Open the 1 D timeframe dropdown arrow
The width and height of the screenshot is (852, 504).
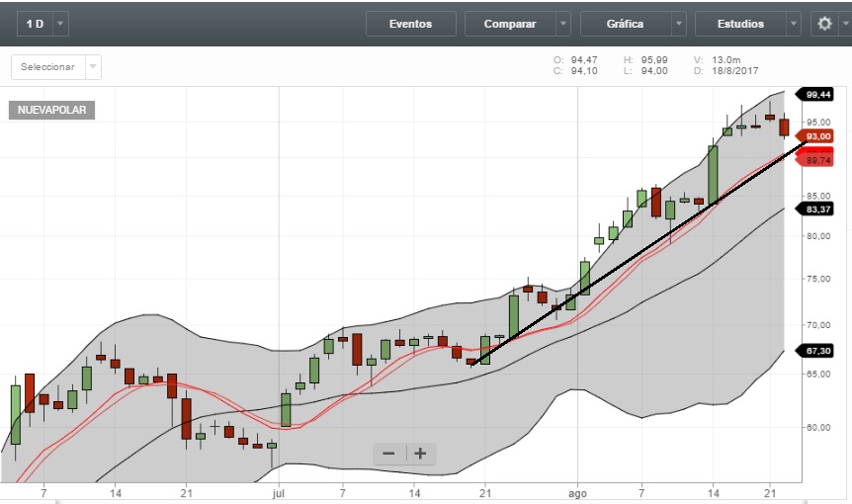click(60, 24)
